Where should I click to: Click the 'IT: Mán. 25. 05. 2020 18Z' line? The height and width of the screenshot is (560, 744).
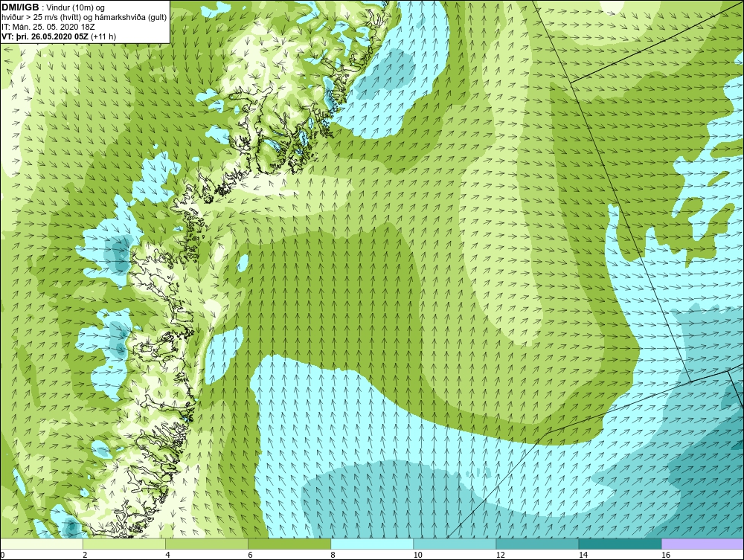[x=48, y=27]
